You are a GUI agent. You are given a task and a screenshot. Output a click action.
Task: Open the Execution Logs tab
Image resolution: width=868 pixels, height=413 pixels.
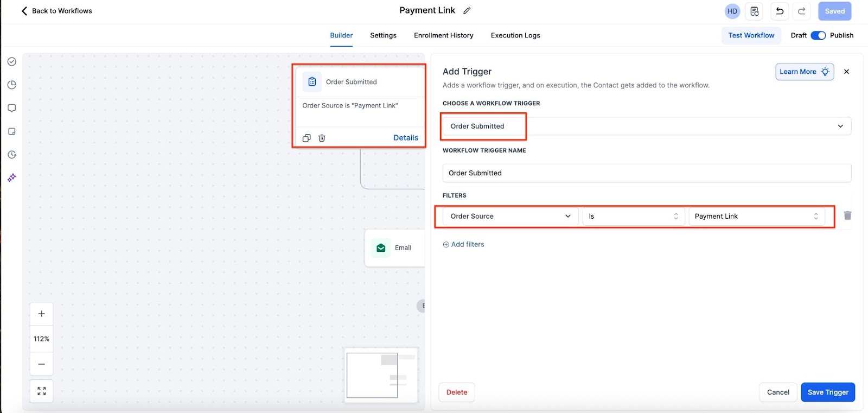(515, 35)
